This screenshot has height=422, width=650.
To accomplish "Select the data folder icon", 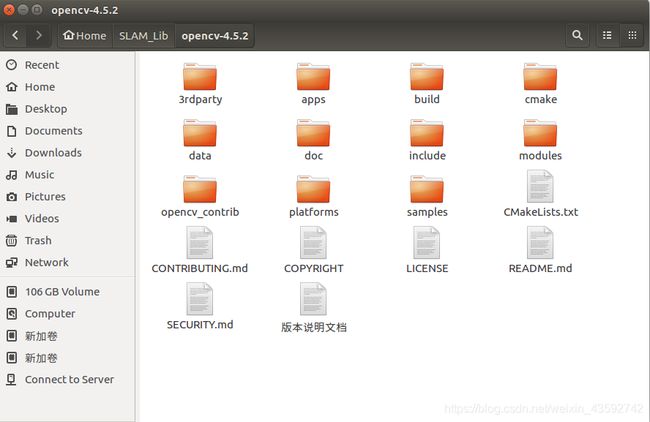I will coord(200,133).
